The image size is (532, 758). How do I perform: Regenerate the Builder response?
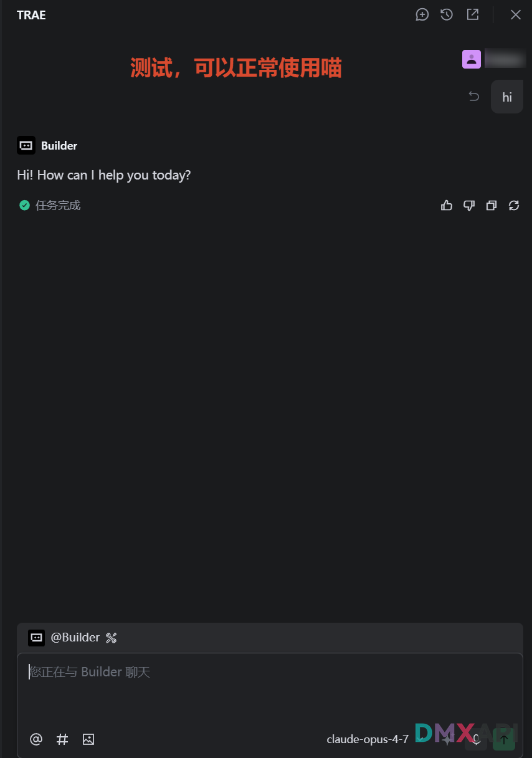pyautogui.click(x=514, y=205)
